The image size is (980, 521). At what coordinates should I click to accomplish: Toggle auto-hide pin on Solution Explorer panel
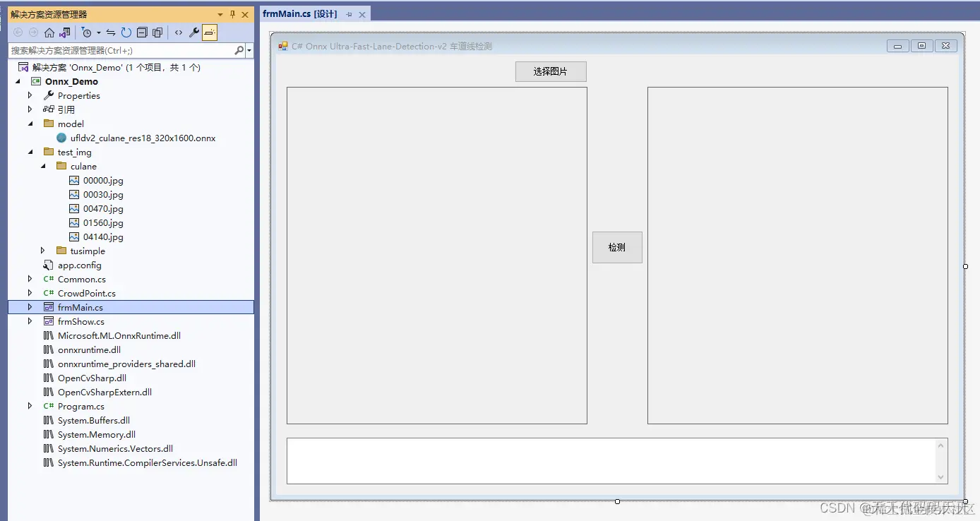pos(232,14)
